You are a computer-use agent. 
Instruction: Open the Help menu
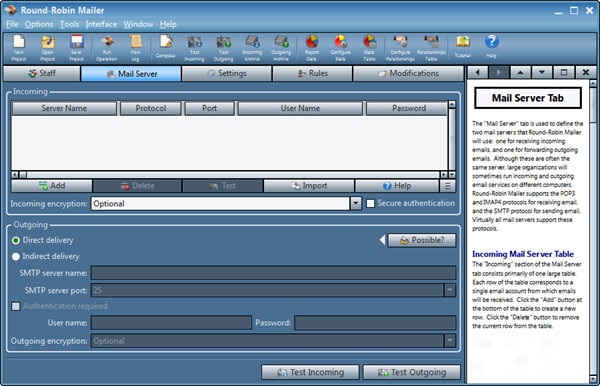(x=168, y=24)
